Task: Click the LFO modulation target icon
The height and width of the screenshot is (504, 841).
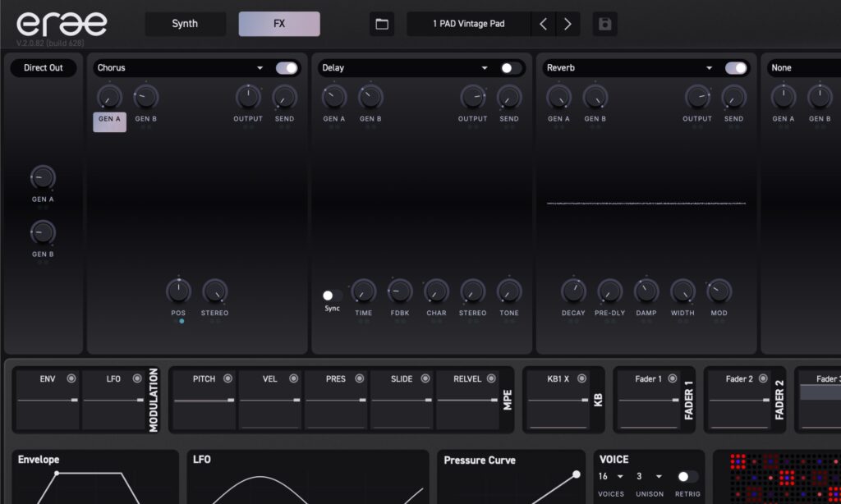Action: [137, 378]
